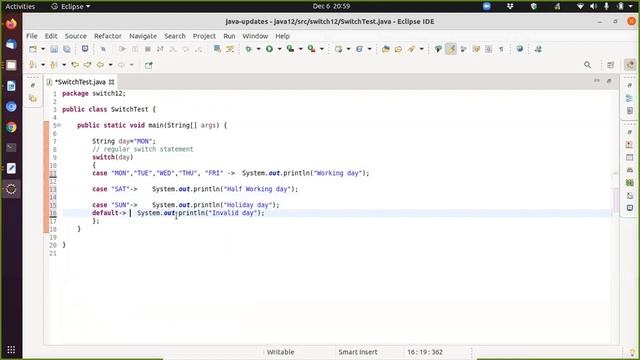This screenshot has height=360, width=640.
Task: Click the Save All toolbar icon
Action: (x=67, y=49)
